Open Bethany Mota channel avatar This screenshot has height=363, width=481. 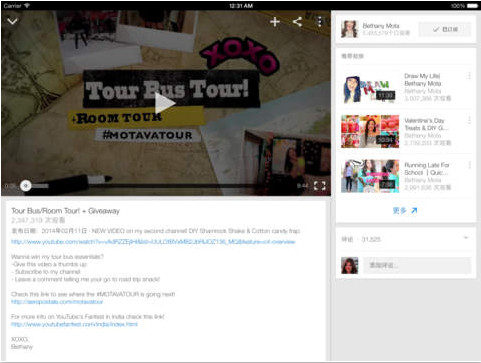click(x=349, y=29)
